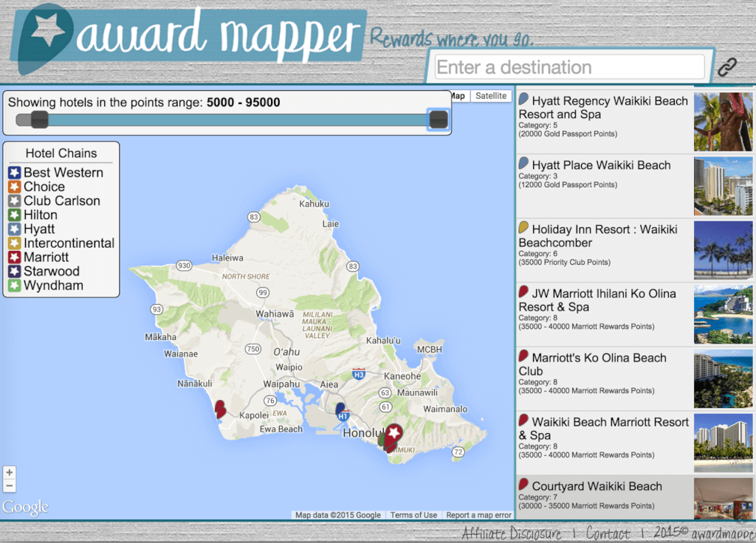Click the Holiday Inn Beachcomber photo thumbnail
The image size is (756, 543).
click(x=723, y=250)
